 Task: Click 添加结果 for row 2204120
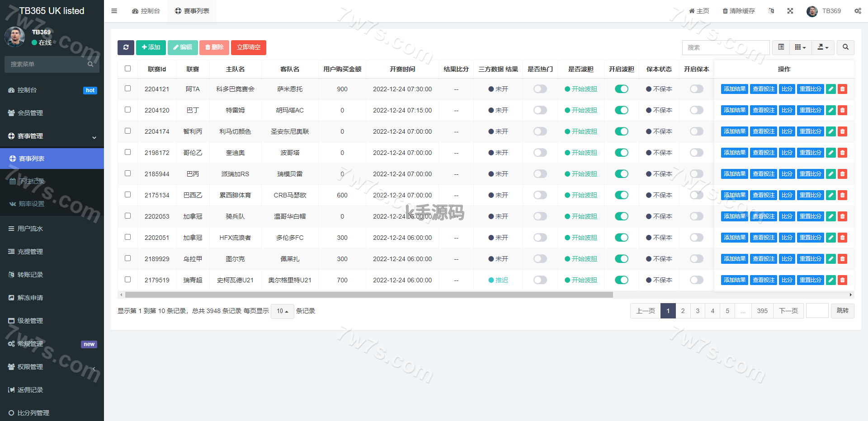[735, 110]
